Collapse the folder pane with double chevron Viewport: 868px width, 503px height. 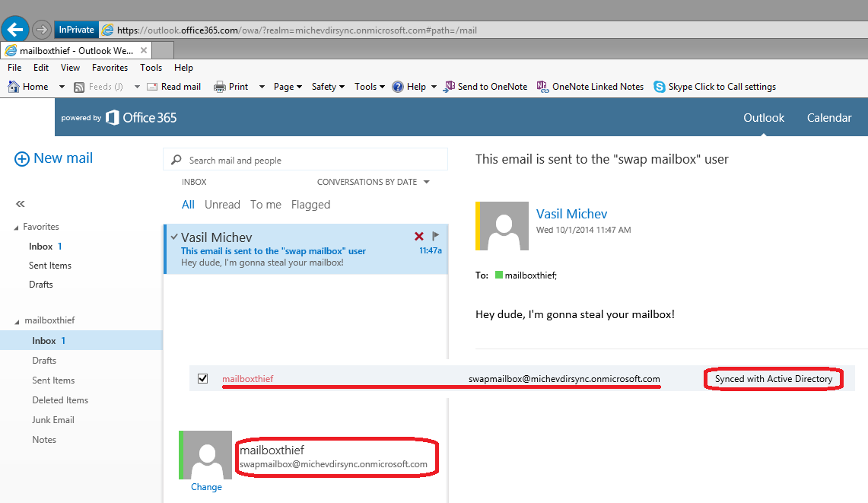point(21,204)
